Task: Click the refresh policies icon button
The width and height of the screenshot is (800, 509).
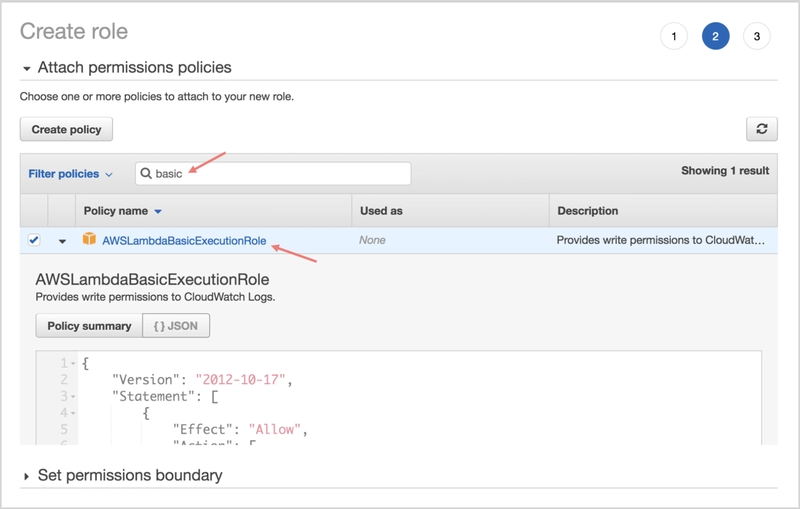Action: pyautogui.click(x=761, y=129)
